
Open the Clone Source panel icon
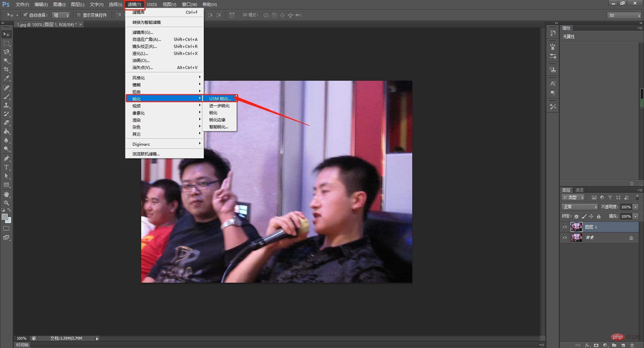click(553, 70)
